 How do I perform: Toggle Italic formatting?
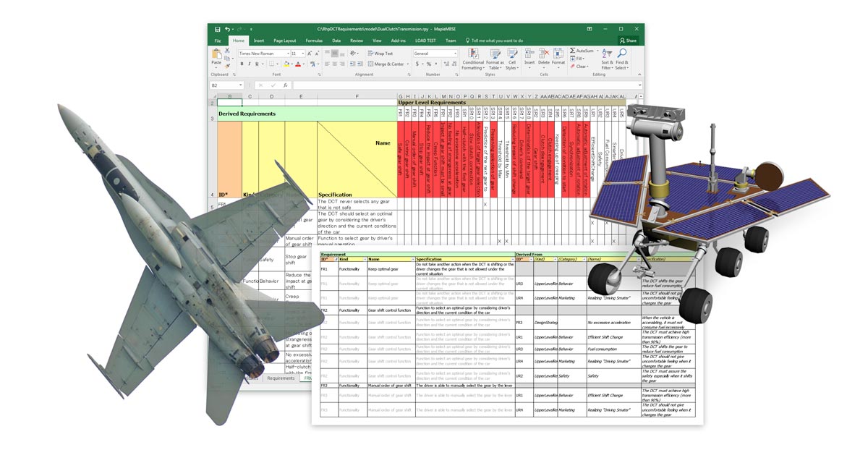tap(250, 64)
